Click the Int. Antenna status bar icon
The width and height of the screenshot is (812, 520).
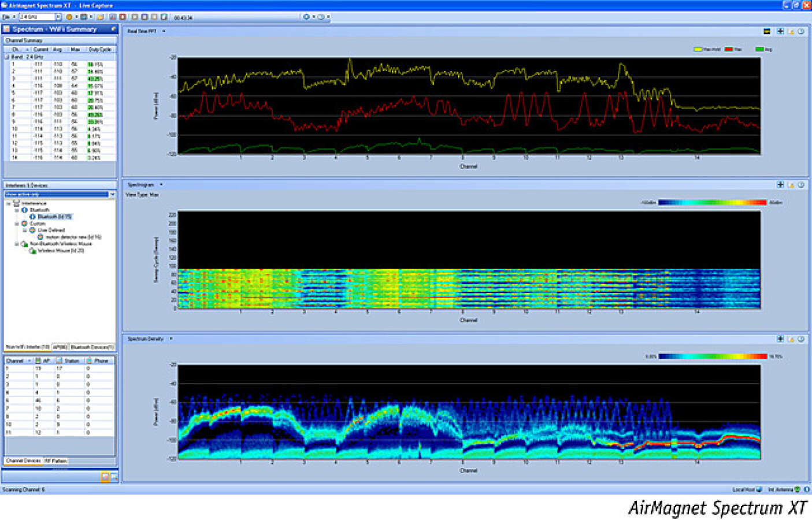[797, 489]
